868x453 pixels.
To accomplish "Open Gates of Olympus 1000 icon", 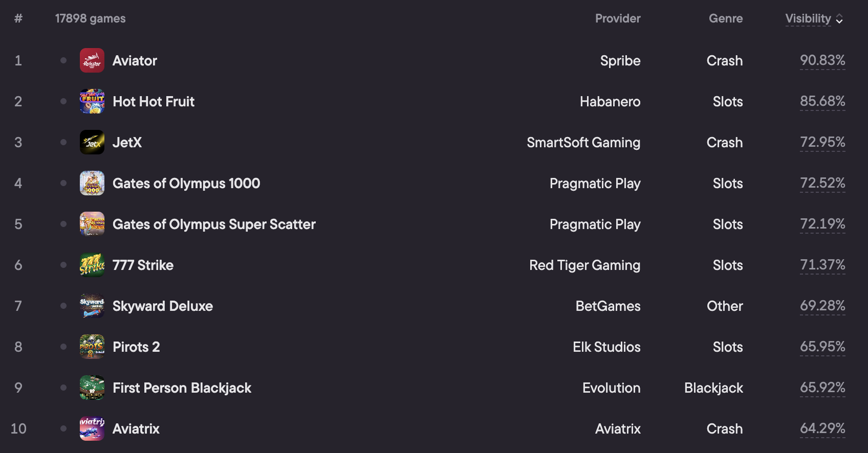I will coord(92,183).
